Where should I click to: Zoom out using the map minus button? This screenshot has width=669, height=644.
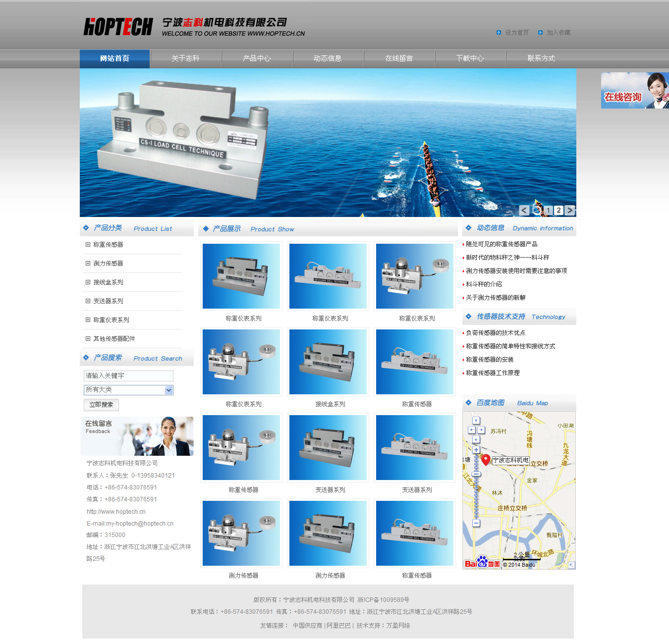tap(476, 523)
